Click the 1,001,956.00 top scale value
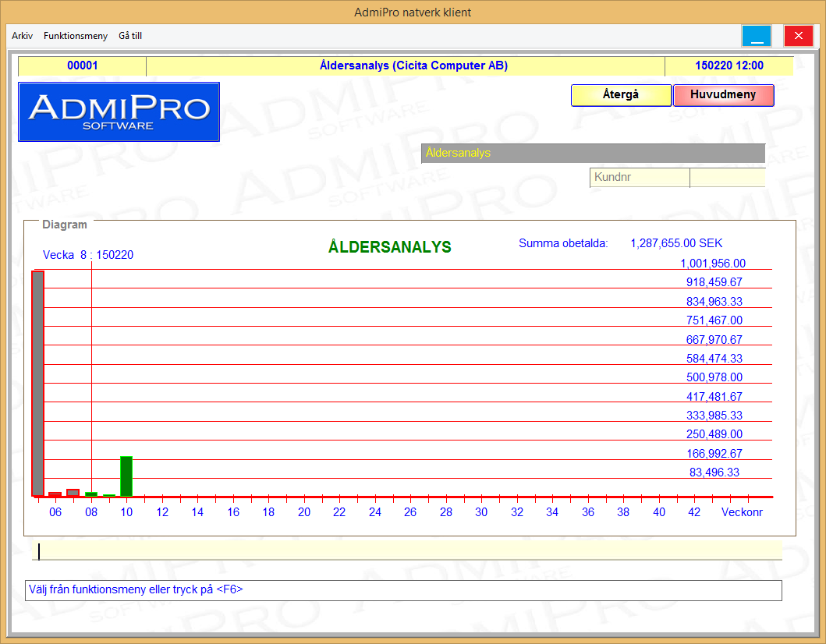Viewport: 826px width, 644px height. tap(713, 264)
